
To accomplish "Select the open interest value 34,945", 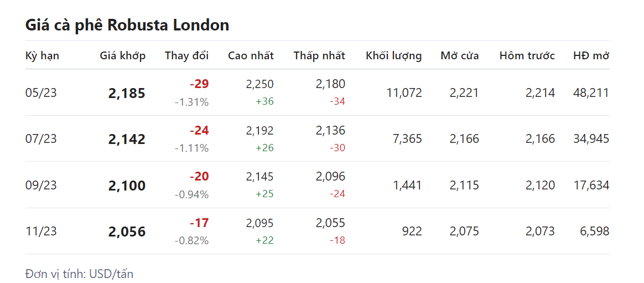I will tap(591, 138).
